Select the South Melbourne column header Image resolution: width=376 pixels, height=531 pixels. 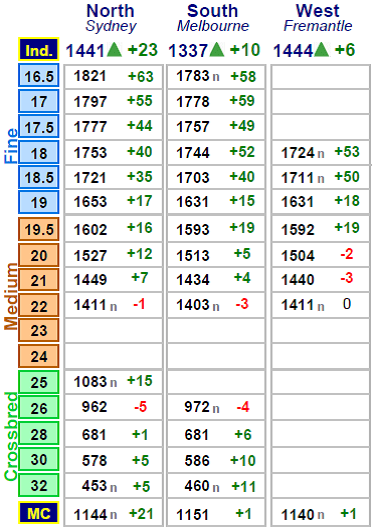click(213, 18)
